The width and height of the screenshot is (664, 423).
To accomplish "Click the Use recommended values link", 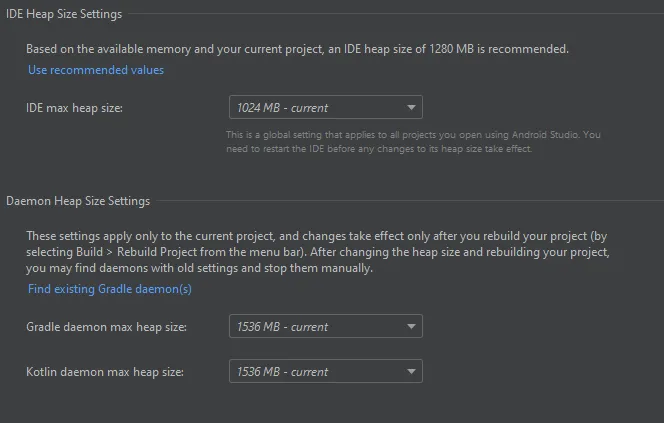I will tap(96, 70).
